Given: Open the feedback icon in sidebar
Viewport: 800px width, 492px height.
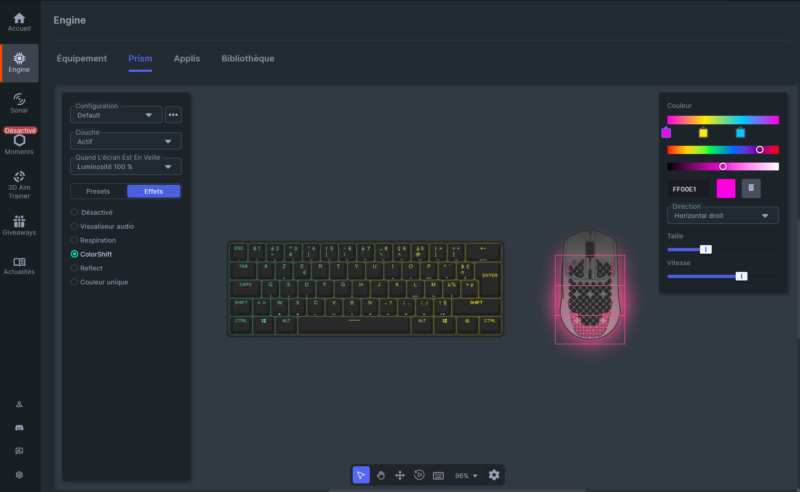Looking at the screenshot, I should click(19, 451).
